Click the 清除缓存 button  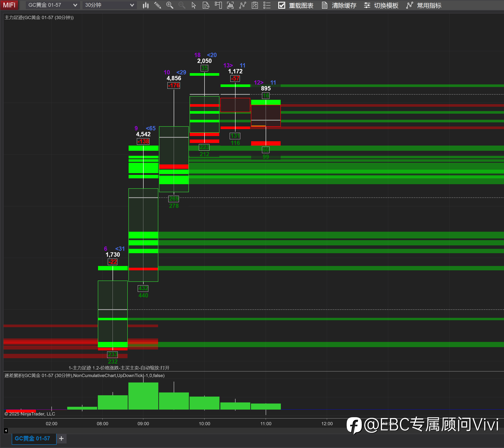pyautogui.click(x=339, y=5)
